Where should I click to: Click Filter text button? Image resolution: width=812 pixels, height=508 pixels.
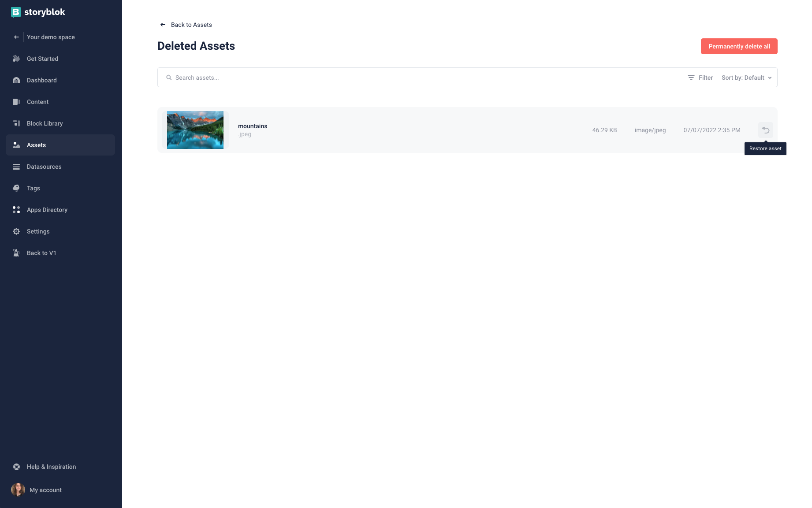pos(705,78)
